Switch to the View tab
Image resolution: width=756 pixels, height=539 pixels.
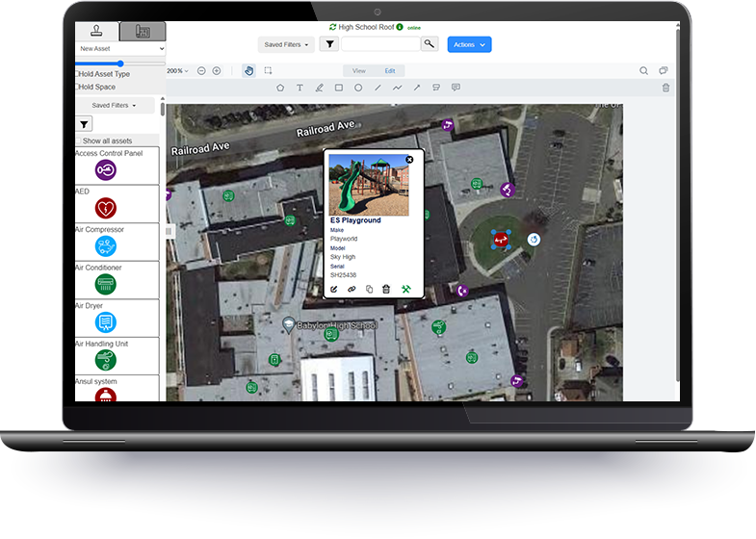(358, 70)
